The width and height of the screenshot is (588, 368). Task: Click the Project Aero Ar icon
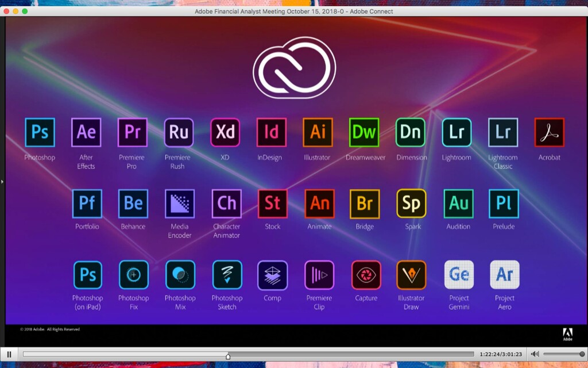click(505, 275)
